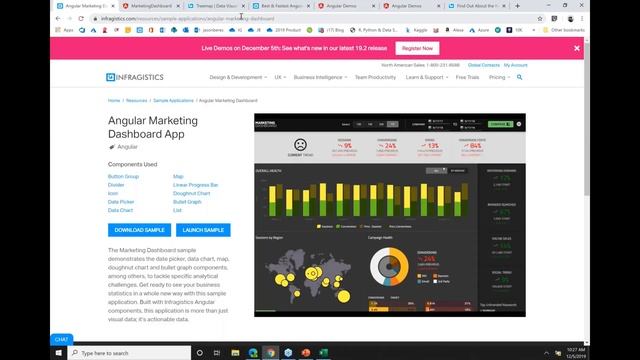Open the 2019 Product bookmark
This screenshot has height=360, width=640.
pos(284,30)
